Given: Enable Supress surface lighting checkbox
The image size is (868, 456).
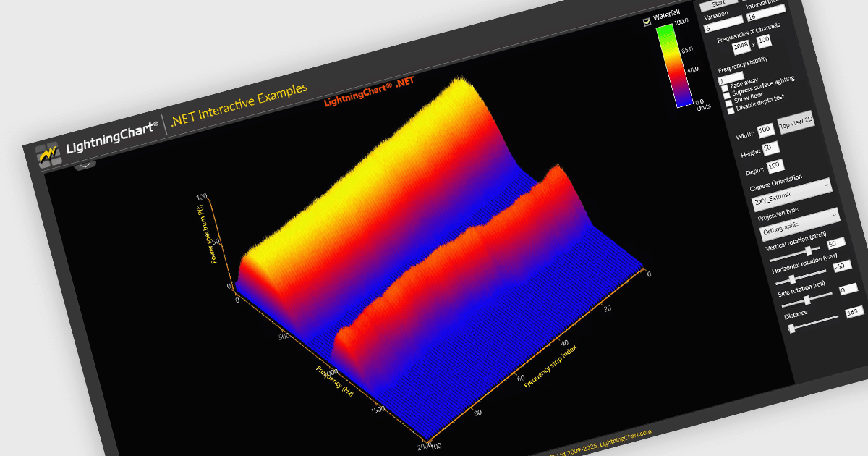Looking at the screenshot, I should (x=726, y=96).
